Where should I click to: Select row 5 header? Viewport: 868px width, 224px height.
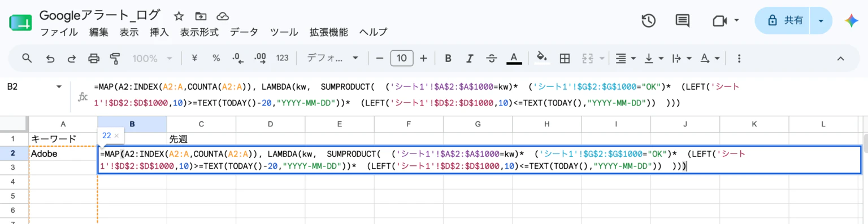(x=14, y=197)
